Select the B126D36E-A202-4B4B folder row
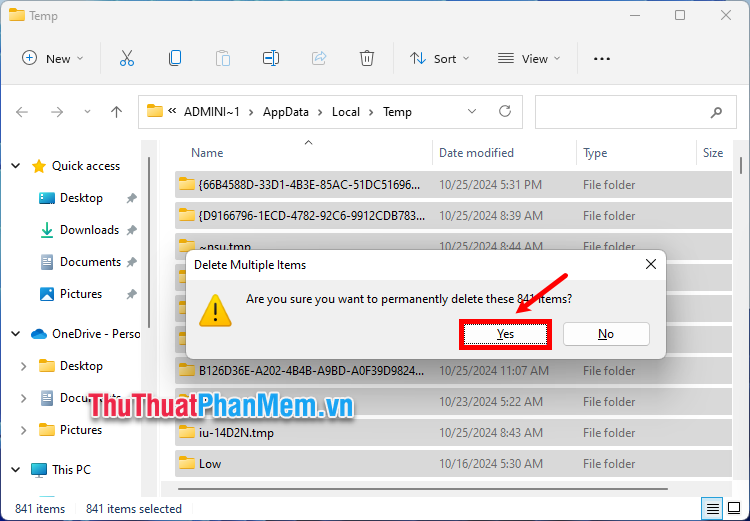 (x=453, y=371)
